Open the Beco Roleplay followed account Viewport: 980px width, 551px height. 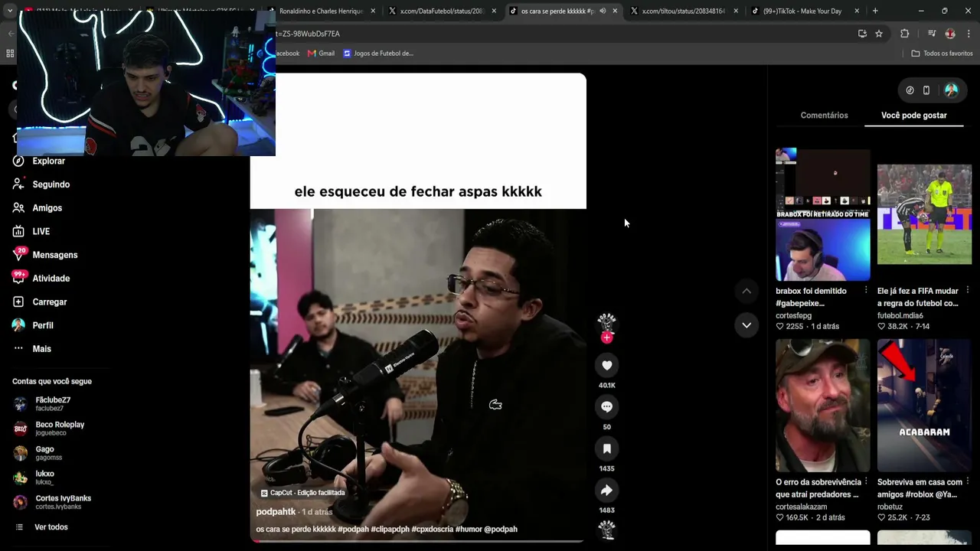[60, 429]
